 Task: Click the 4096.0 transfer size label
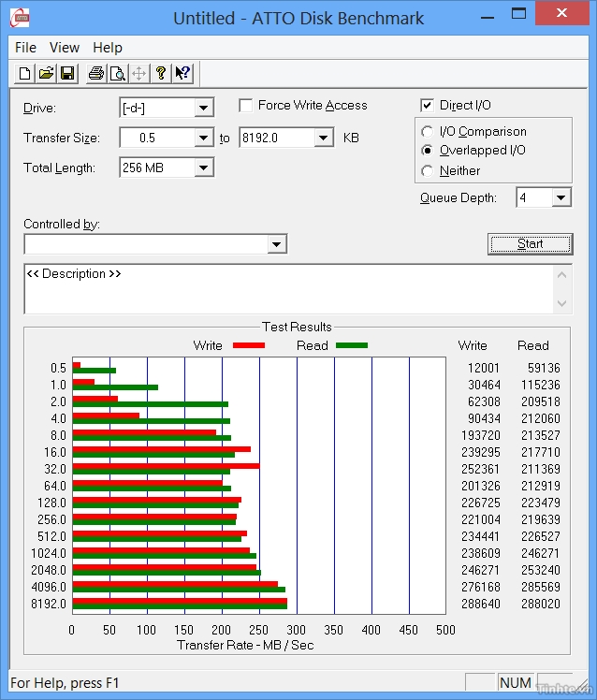click(49, 587)
